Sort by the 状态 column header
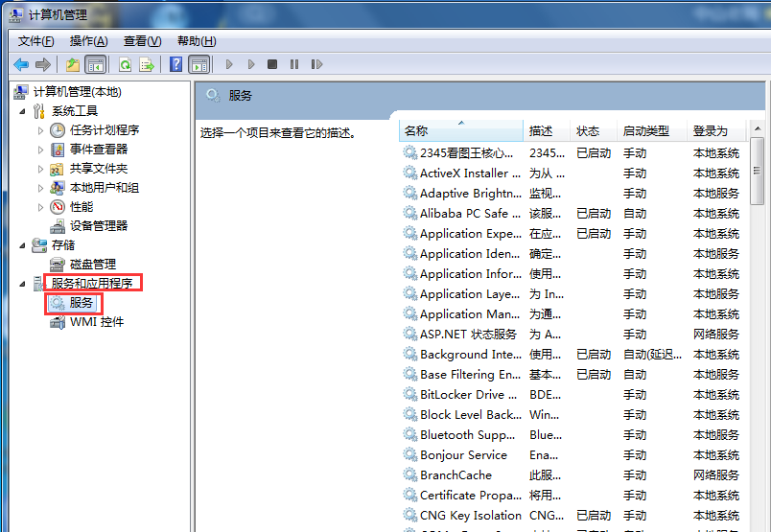 tap(593, 130)
